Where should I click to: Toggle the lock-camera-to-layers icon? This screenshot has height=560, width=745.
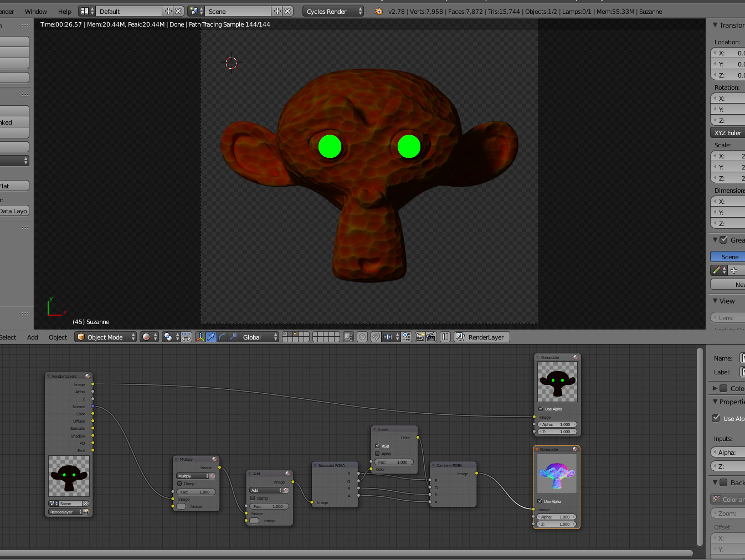[348, 337]
